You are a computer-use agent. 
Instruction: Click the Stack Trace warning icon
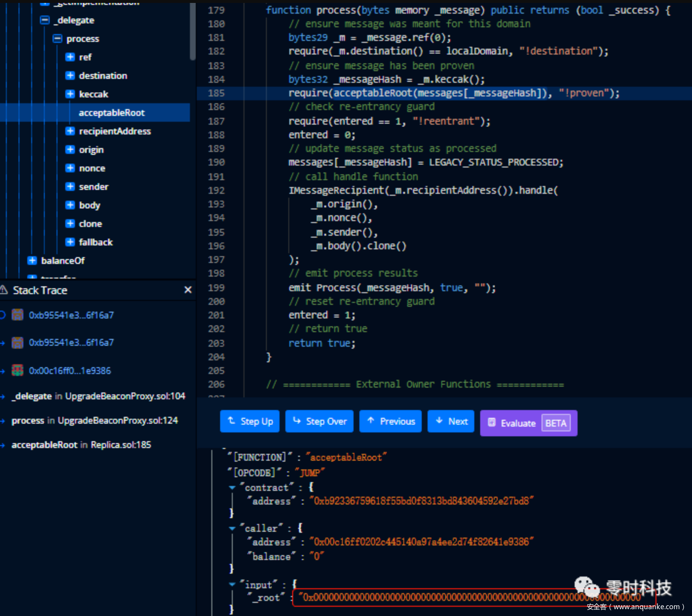click(4, 290)
